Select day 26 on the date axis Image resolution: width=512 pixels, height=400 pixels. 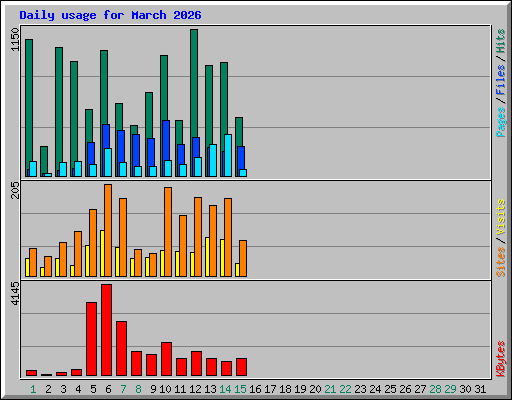[405, 389]
